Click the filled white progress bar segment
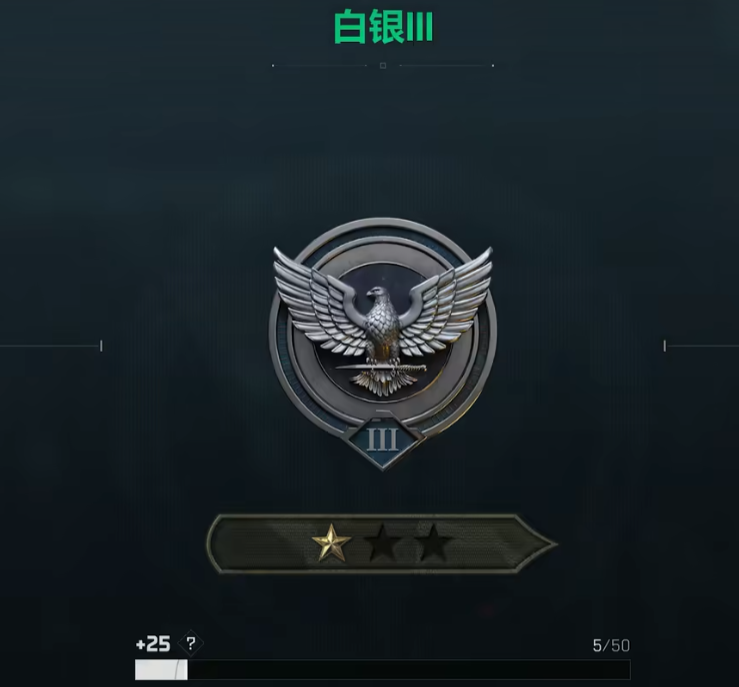 coord(161,670)
